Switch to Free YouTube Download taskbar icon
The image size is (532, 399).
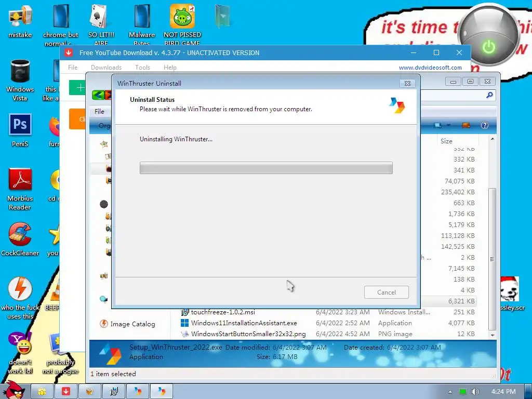[x=66, y=392]
